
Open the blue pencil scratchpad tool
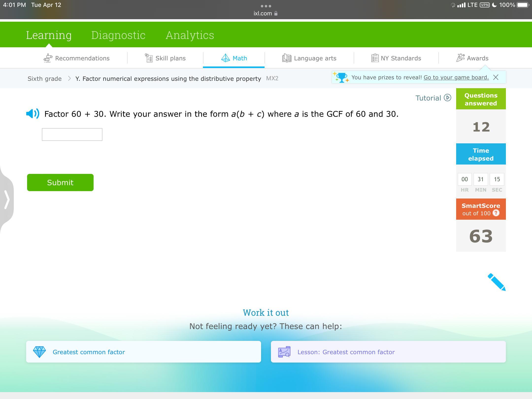click(x=496, y=282)
